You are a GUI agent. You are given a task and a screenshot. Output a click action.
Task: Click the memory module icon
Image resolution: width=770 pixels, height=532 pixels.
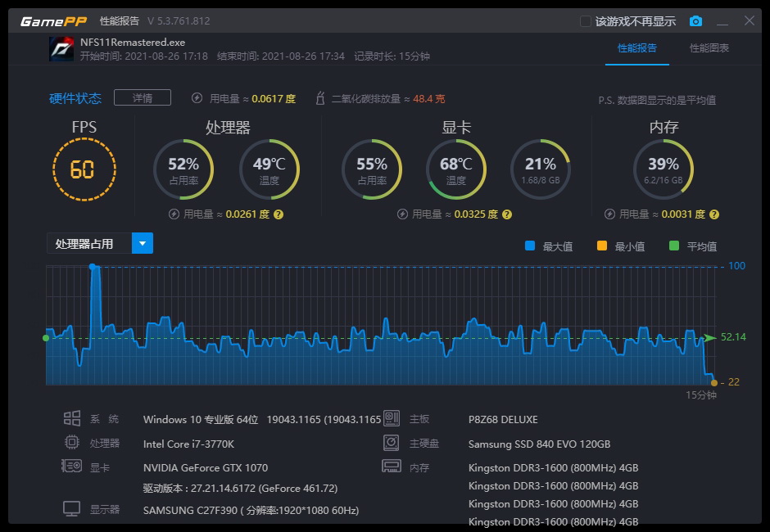[x=392, y=466]
